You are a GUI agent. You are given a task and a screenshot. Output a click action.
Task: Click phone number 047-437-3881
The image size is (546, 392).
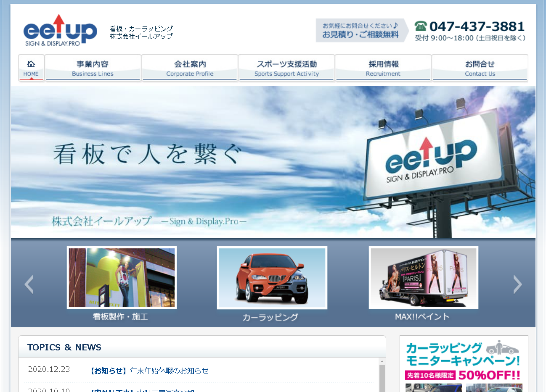(477, 26)
